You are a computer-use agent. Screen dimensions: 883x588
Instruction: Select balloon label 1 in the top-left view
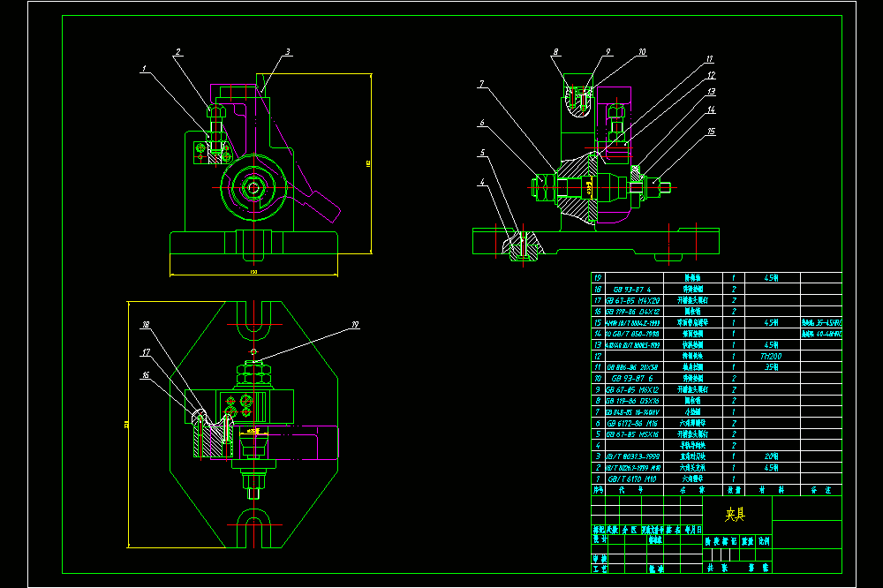pyautogui.click(x=144, y=69)
